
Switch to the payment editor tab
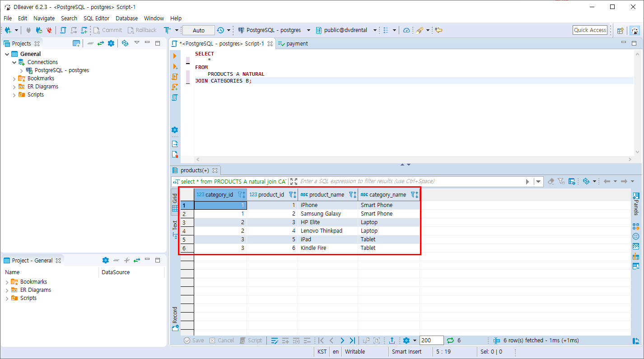point(293,44)
